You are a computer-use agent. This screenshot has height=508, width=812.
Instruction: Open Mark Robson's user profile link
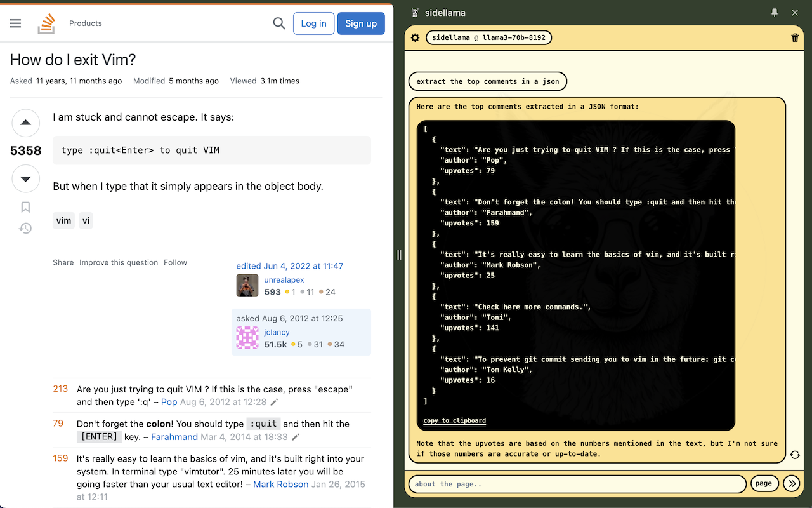pos(281,484)
